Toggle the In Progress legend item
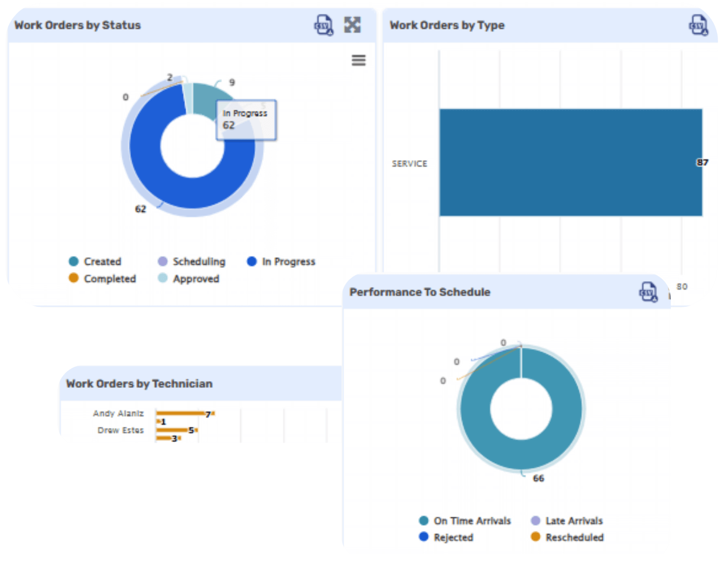 [x=281, y=261]
